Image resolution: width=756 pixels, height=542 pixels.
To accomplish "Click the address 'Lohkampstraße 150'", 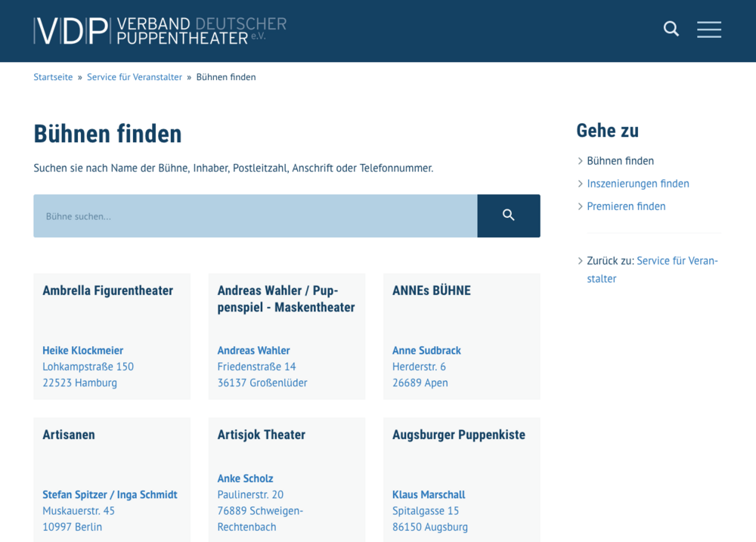I will click(88, 367).
